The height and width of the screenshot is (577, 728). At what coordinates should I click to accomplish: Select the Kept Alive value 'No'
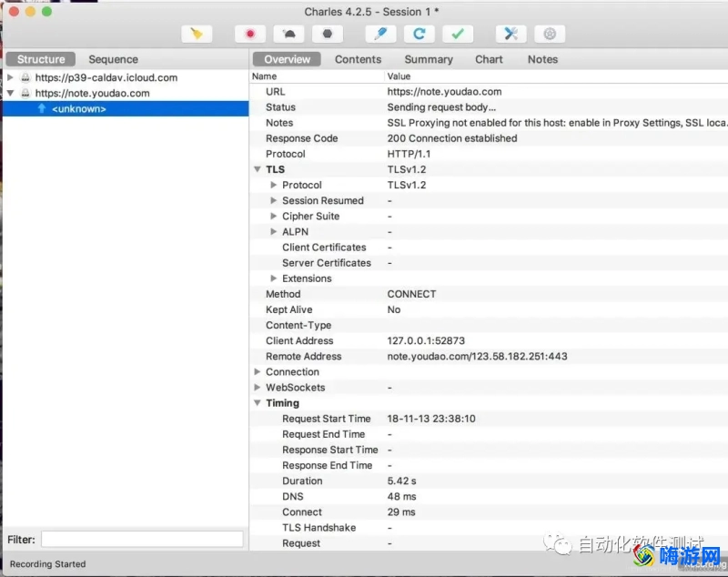pos(394,309)
